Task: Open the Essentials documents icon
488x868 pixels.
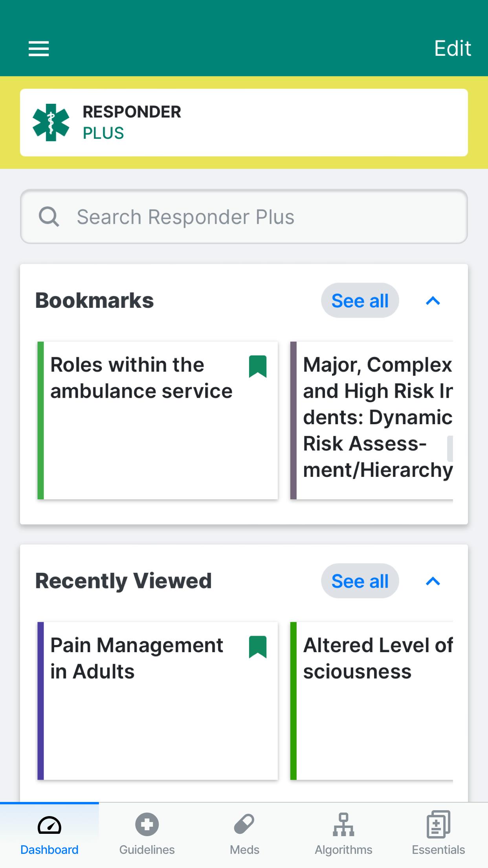Action: (438, 824)
